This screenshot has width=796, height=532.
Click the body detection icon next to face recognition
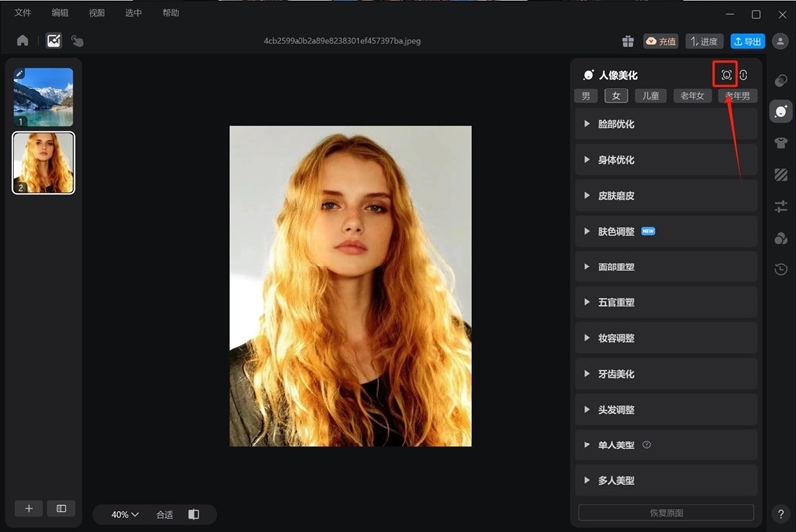tap(743, 75)
